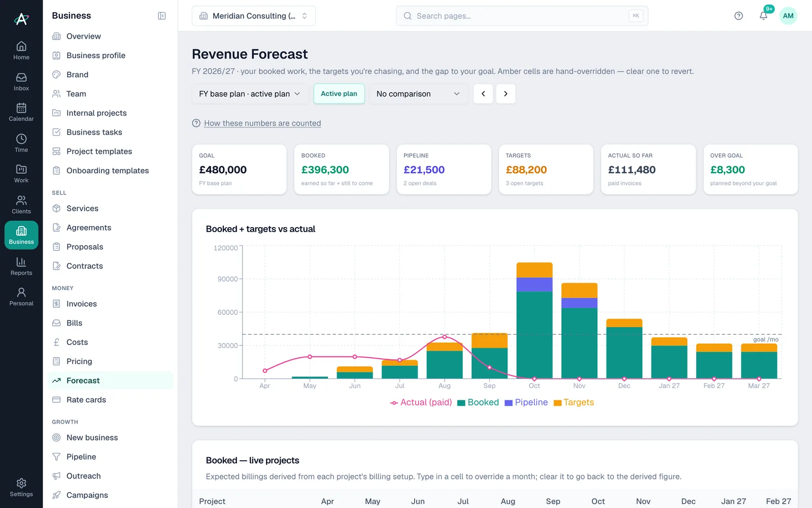This screenshot has width=812, height=508.
Task: Open the Personal section icon
Action: (21, 297)
